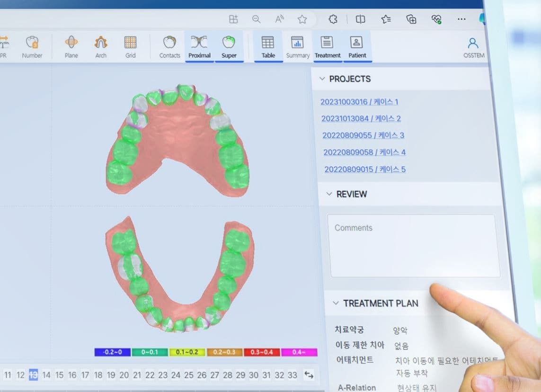The image size is (541, 392).
Task: Show the Grid overlay icon
Action: point(131,43)
